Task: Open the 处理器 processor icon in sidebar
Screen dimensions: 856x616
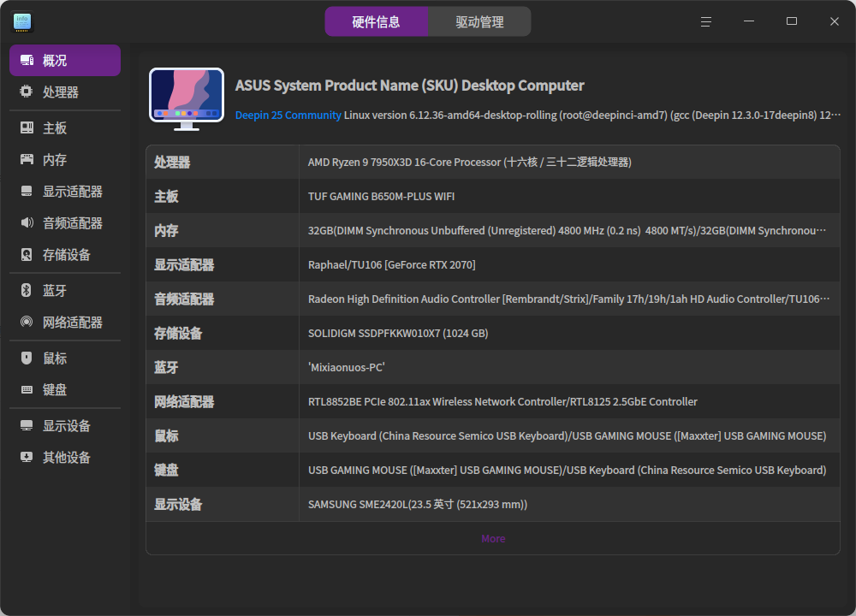Action: 27,92
